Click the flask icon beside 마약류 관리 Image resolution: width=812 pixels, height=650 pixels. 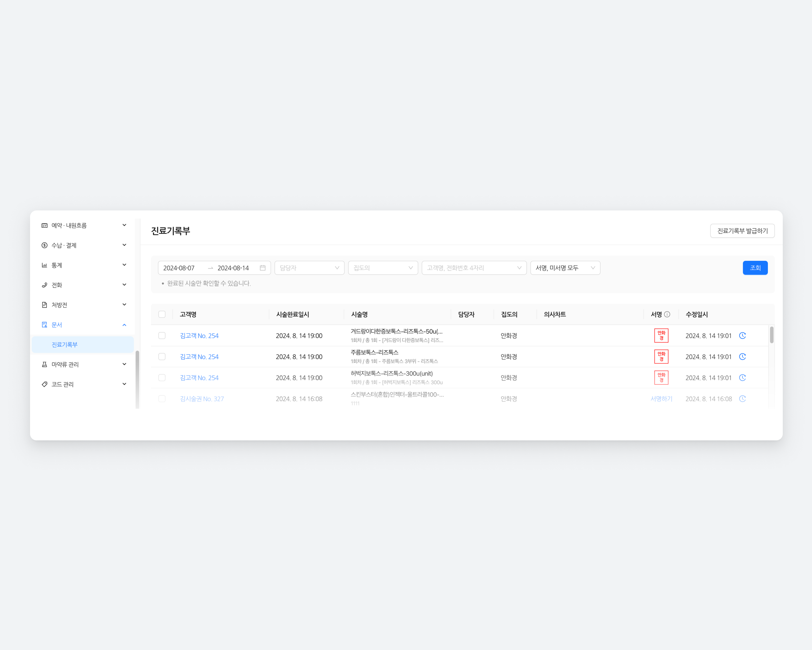tap(44, 364)
